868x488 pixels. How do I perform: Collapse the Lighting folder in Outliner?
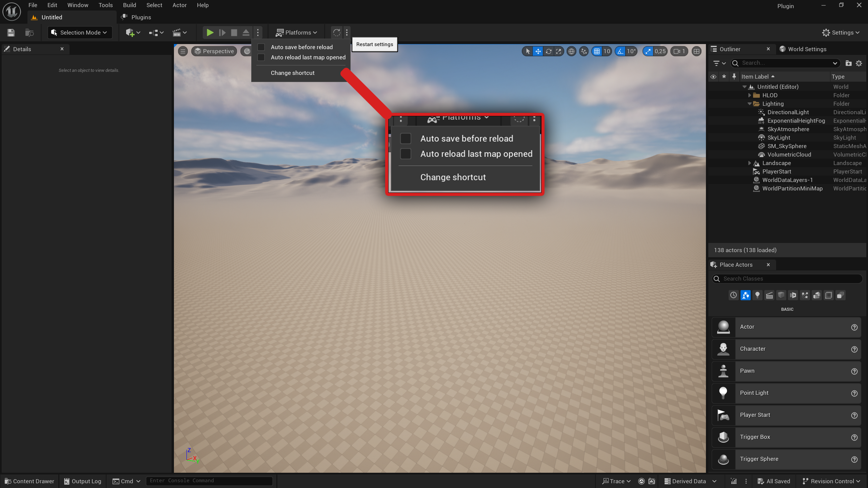(750, 104)
